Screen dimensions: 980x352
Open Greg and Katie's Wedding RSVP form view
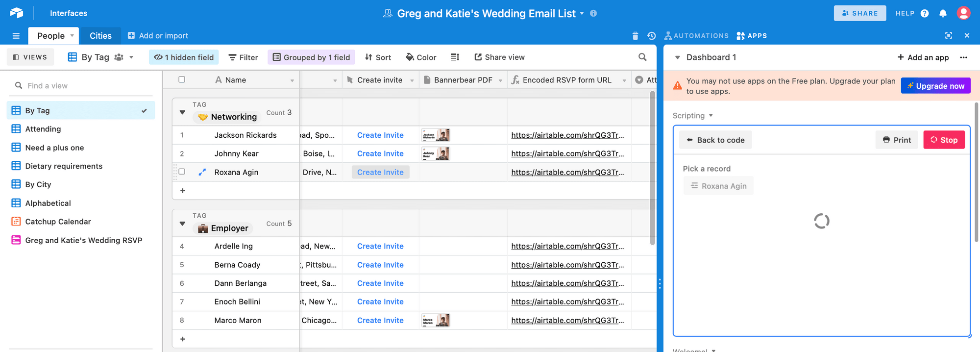(81, 240)
